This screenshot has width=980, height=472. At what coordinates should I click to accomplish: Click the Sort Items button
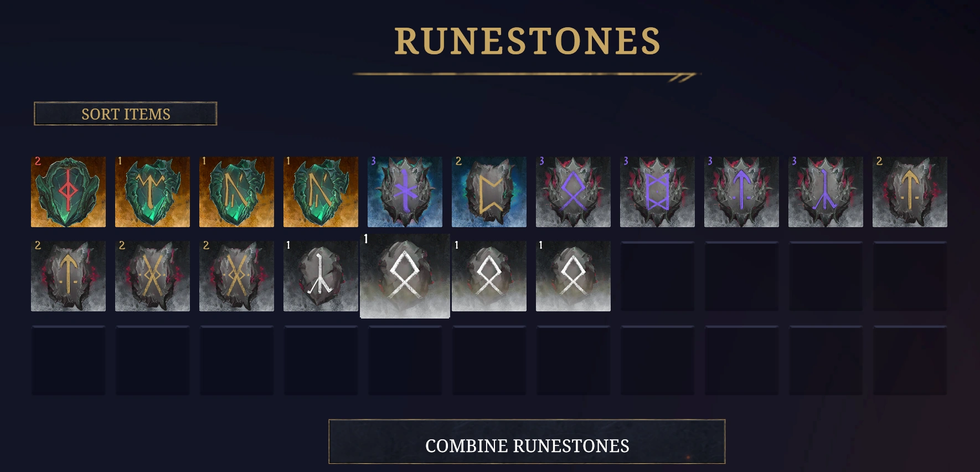[x=126, y=114]
